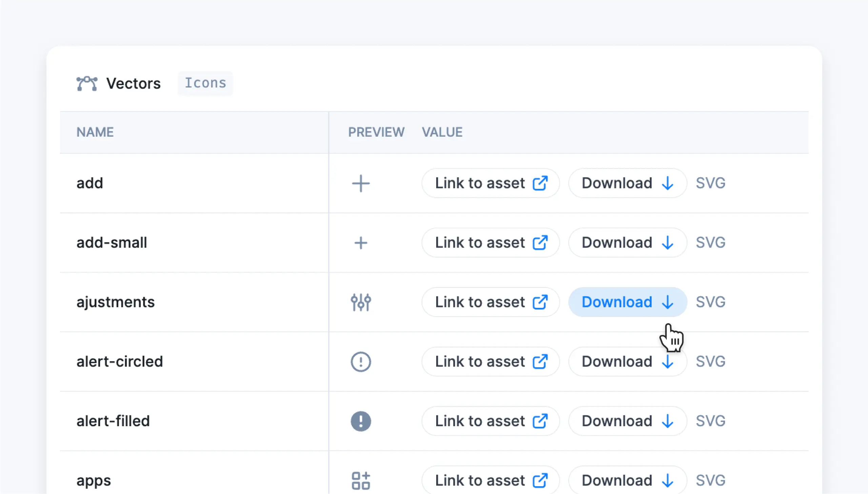Open Link to asset for add-small
Viewport: 868px width, 494px height.
[490, 242]
